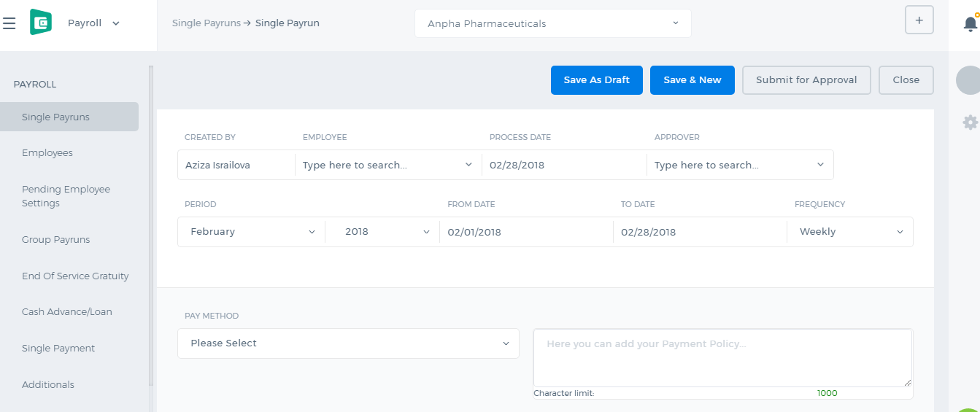Open the hamburger navigation menu
Image resolution: width=980 pixels, height=412 pixels.
[9, 23]
